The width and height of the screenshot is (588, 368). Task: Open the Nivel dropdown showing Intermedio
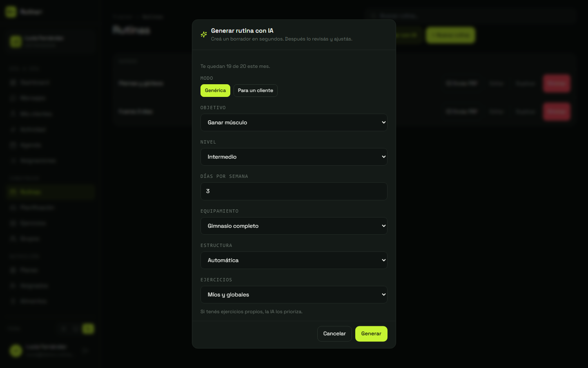(294, 157)
